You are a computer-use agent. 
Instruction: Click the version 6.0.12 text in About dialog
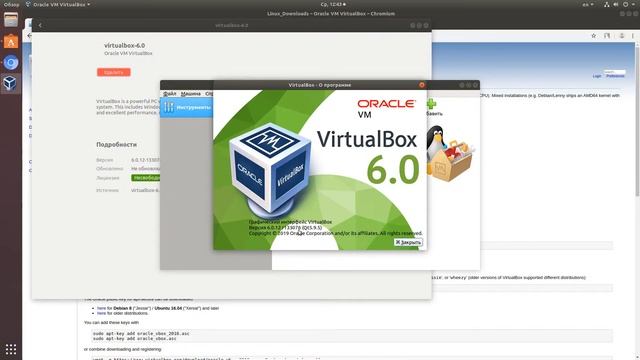[285, 228]
